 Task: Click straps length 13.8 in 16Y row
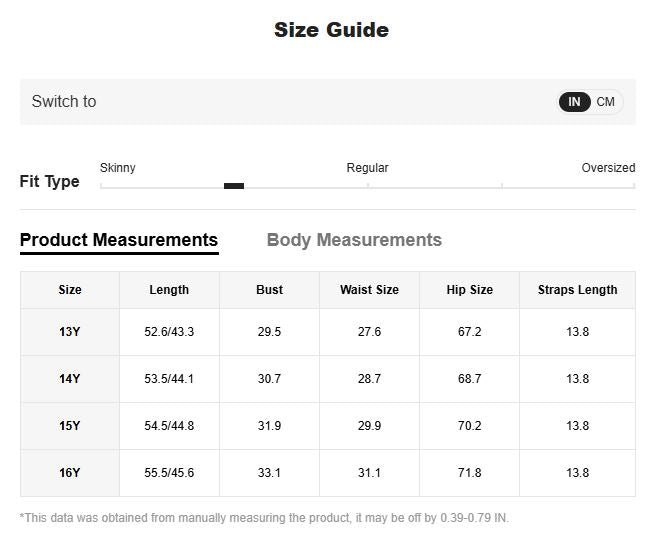[x=577, y=473]
